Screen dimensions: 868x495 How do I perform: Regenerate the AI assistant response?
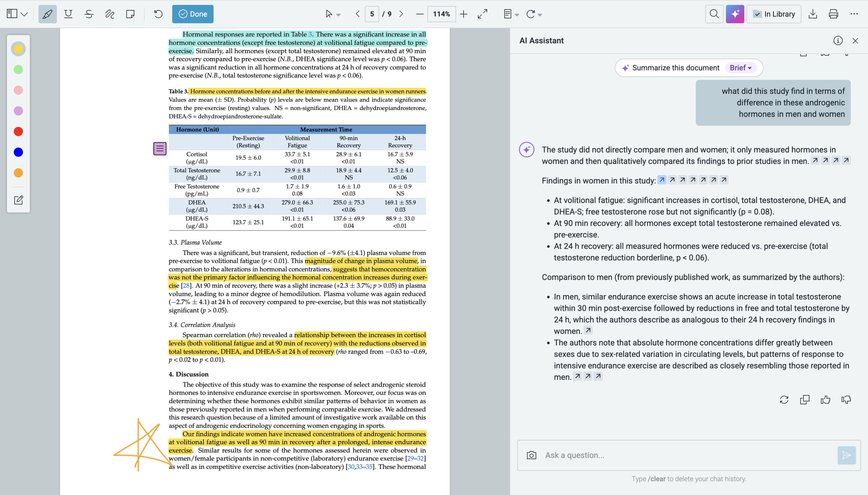pyautogui.click(x=785, y=400)
